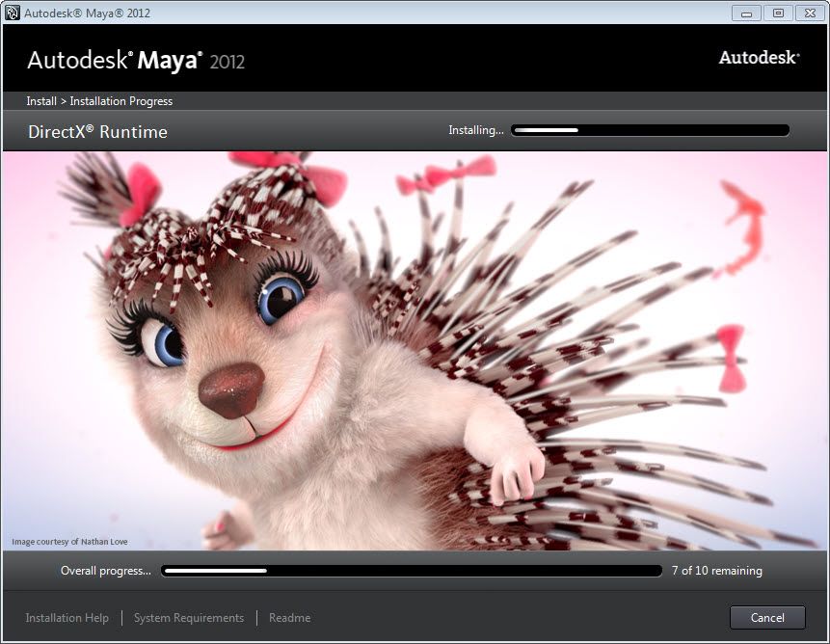The image size is (830, 644).
Task: Click the DirectX Runtime installing progress bar
Action: tap(650, 130)
